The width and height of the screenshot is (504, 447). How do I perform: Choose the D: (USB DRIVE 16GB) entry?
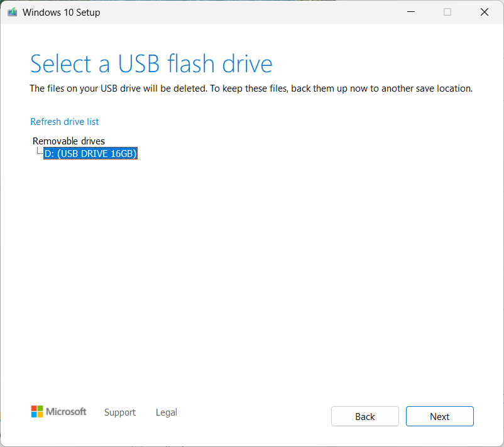coord(90,153)
